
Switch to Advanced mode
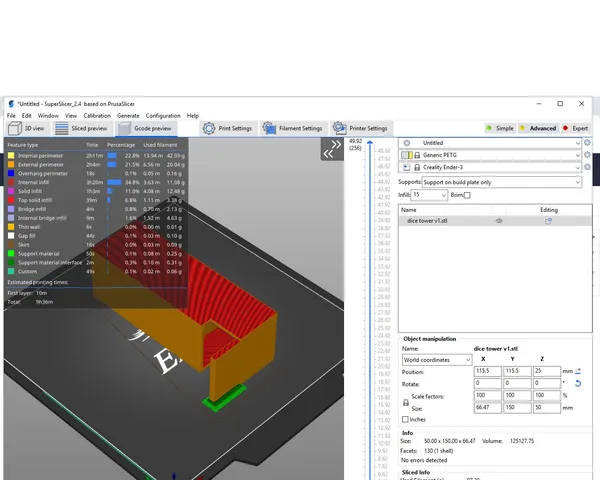(538, 129)
